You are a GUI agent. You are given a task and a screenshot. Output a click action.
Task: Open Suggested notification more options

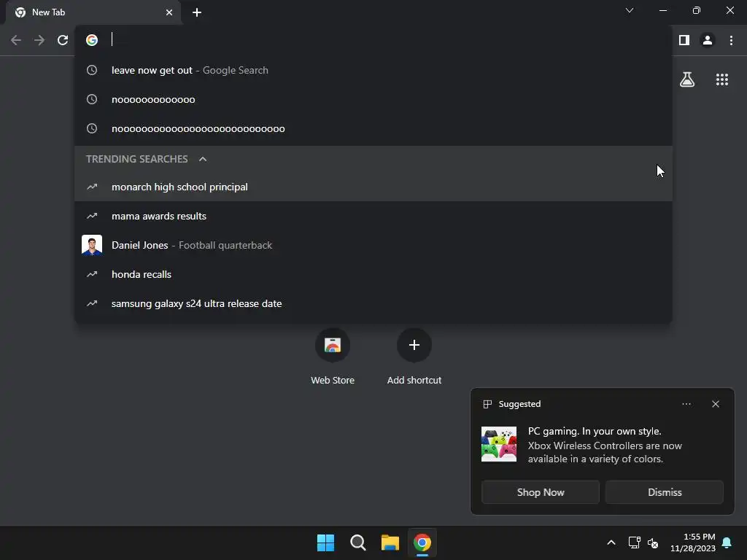[x=686, y=404]
